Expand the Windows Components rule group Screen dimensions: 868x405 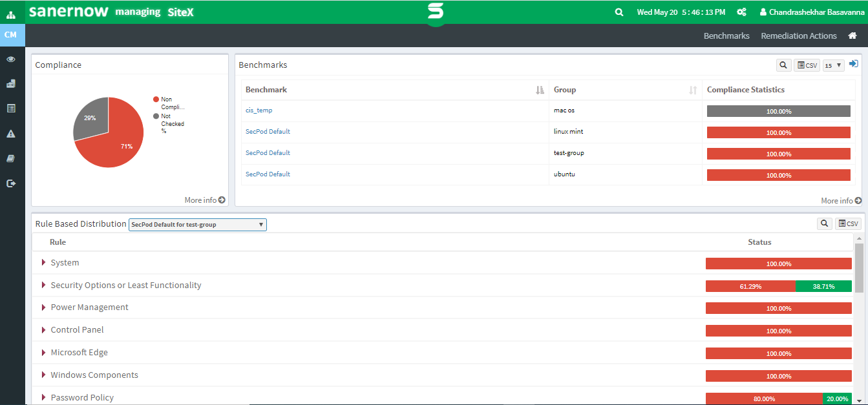pos(44,375)
